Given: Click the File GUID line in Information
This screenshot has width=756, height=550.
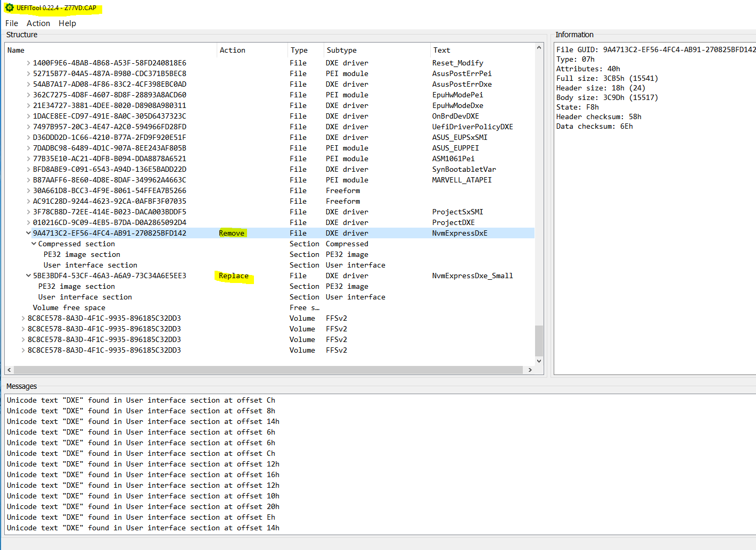Looking at the screenshot, I should (656, 49).
